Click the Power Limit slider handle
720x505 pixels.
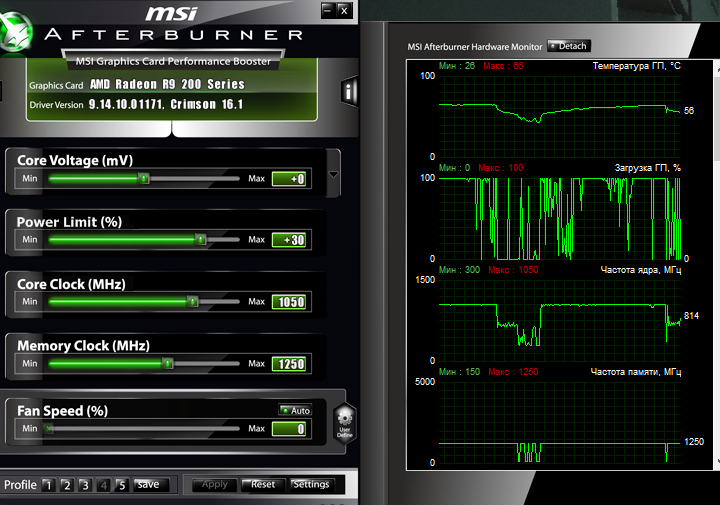(x=200, y=240)
